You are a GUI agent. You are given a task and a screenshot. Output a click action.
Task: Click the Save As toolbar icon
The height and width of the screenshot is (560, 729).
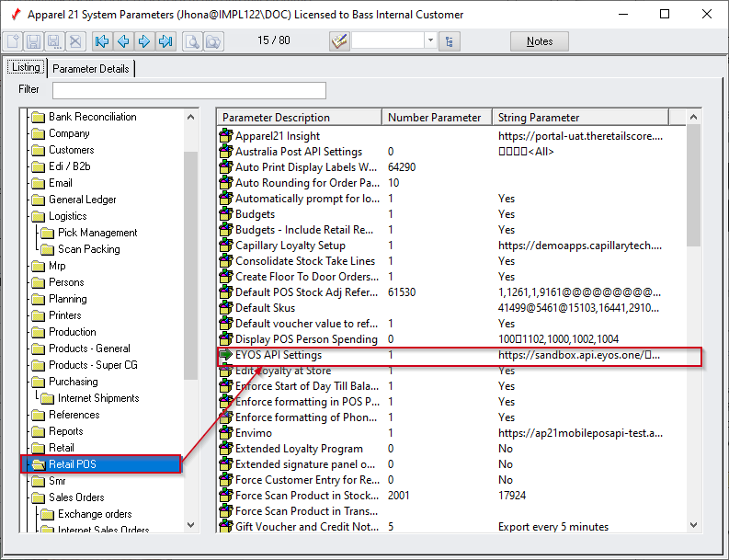click(54, 41)
